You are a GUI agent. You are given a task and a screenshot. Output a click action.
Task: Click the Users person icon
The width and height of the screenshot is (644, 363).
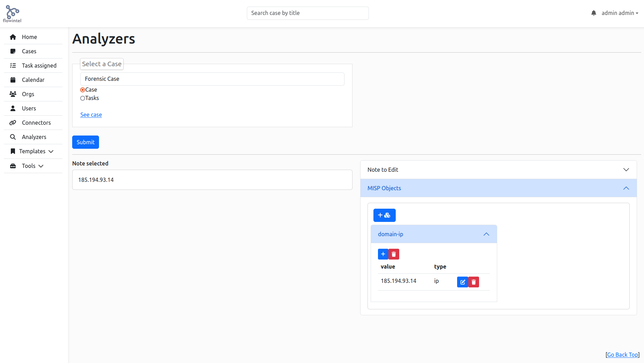(13, 108)
